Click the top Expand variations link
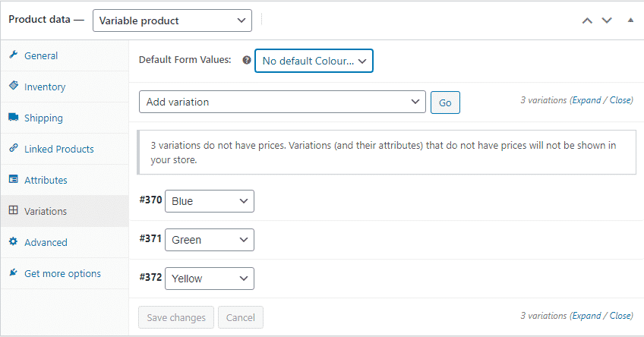The height and width of the screenshot is (337, 644). click(x=586, y=100)
